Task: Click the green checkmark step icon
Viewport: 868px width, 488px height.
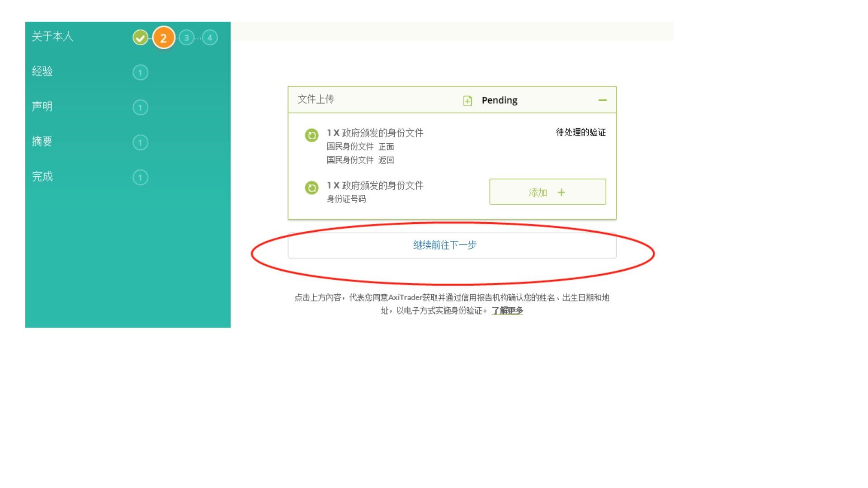Action: tap(140, 38)
